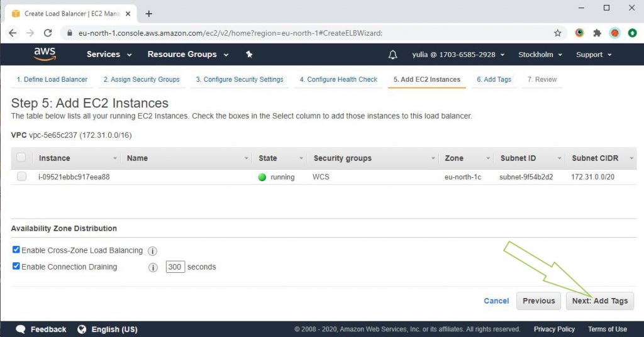The width and height of the screenshot is (644, 337).
Task: Click the Next: Add Tags button
Action: pyautogui.click(x=599, y=301)
